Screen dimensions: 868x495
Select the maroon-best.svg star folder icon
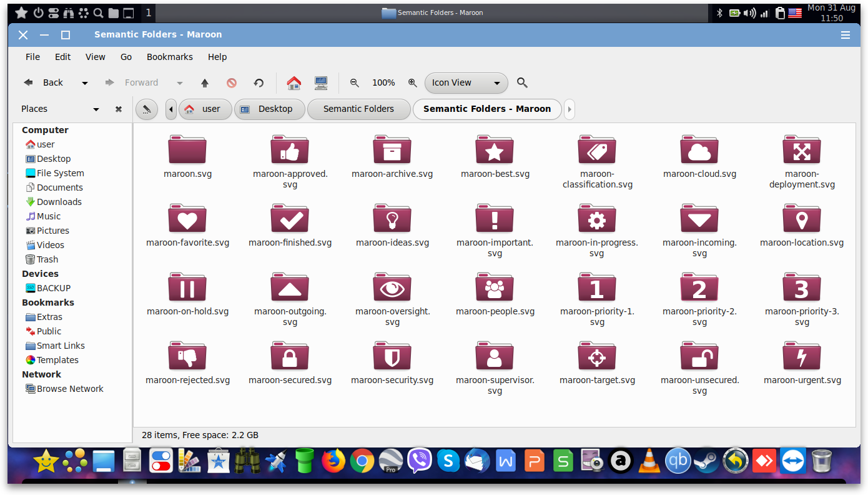495,150
